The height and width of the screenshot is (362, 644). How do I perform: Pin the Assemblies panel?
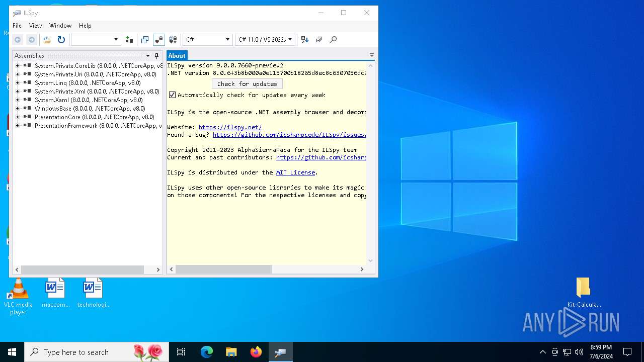pyautogui.click(x=156, y=56)
